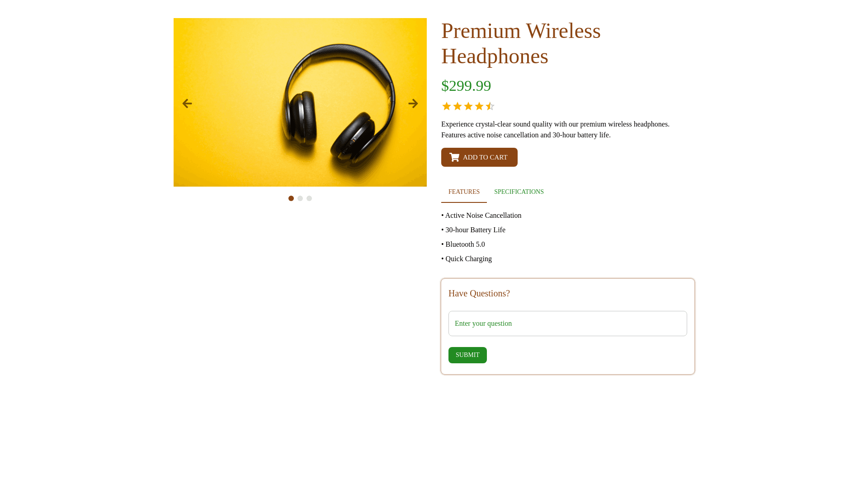Click the $299.99 price text
This screenshot has width=868, height=488.
tap(466, 86)
